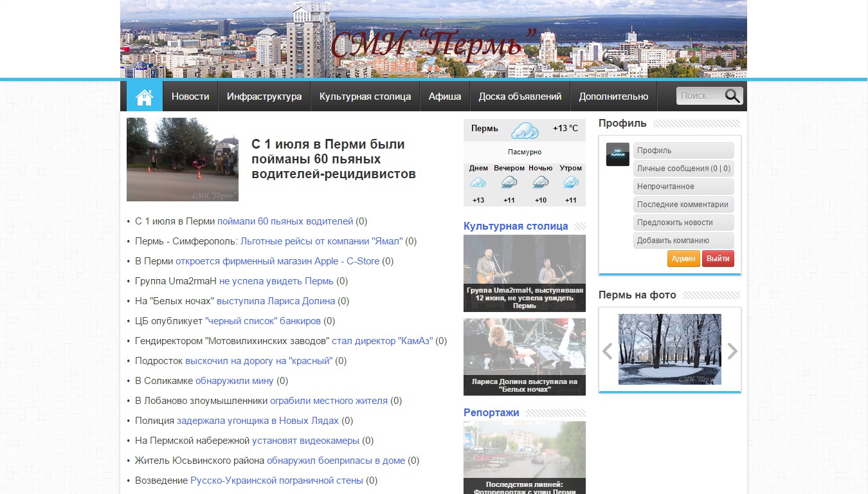Open headline about 60 пьяных водителей-рецидивистов

[334, 159]
